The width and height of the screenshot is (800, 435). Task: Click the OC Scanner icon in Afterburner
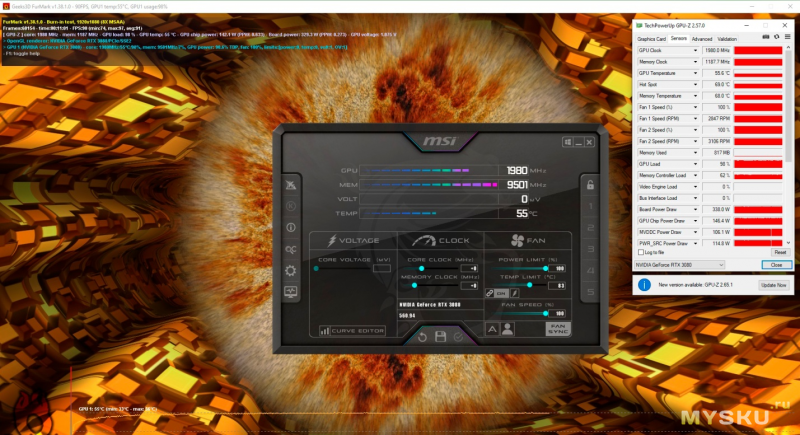(x=291, y=249)
